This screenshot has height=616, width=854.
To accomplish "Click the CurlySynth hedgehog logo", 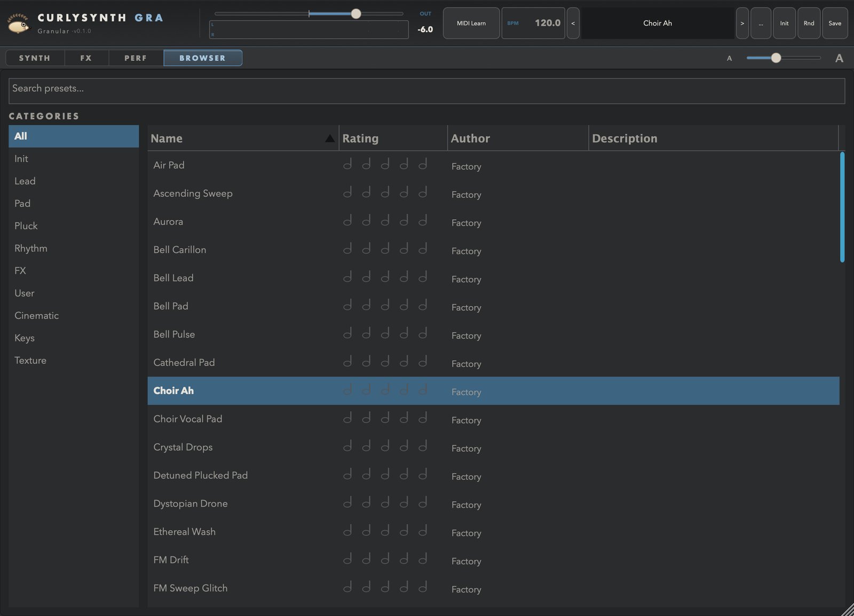I will [19, 23].
